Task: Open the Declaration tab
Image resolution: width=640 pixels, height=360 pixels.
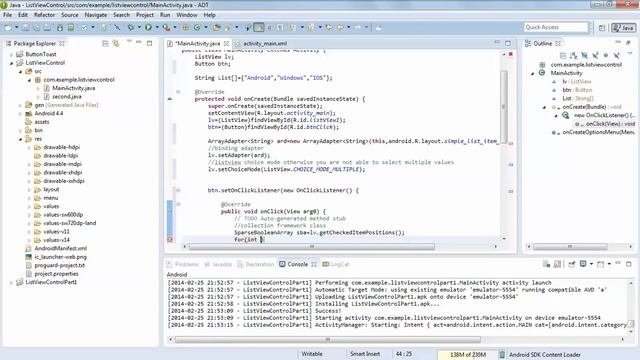Action: 256,264
